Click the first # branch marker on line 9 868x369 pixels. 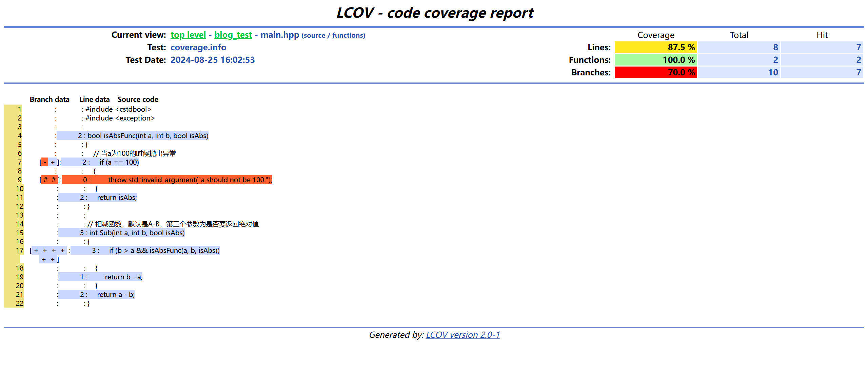pos(46,180)
